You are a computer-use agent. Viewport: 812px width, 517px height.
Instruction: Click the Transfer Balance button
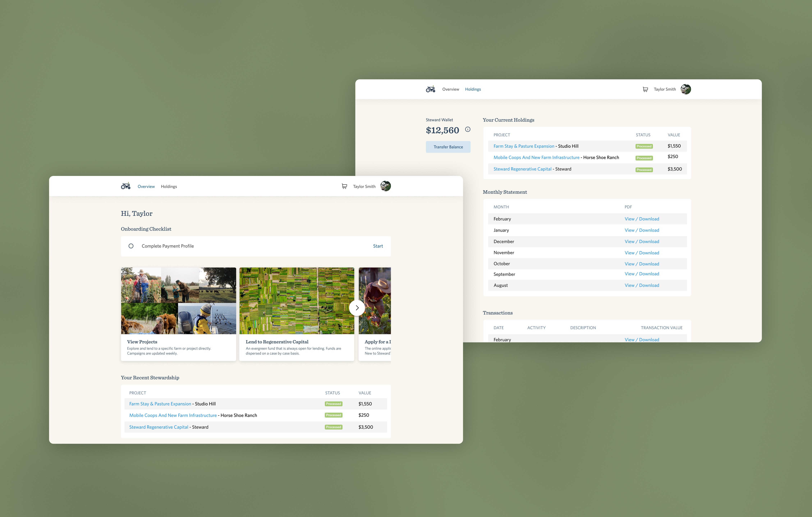(448, 147)
